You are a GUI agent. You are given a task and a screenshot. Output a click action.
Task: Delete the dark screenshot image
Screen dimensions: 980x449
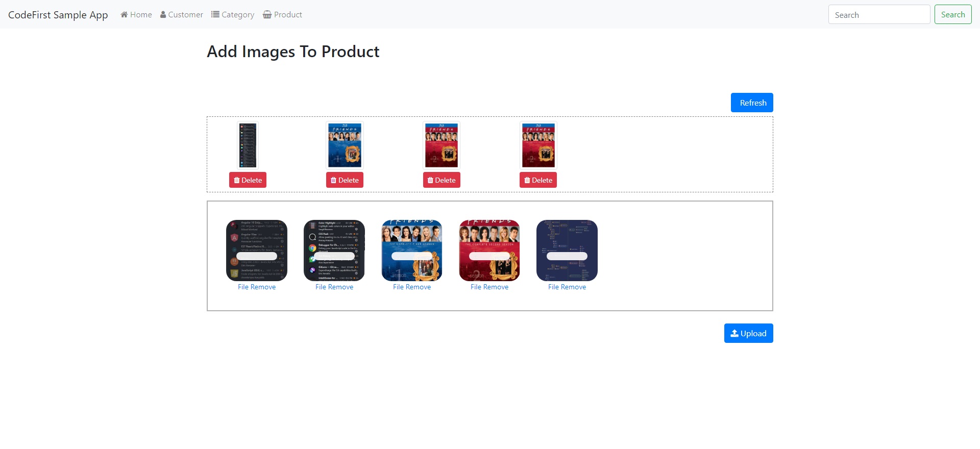pos(248,180)
